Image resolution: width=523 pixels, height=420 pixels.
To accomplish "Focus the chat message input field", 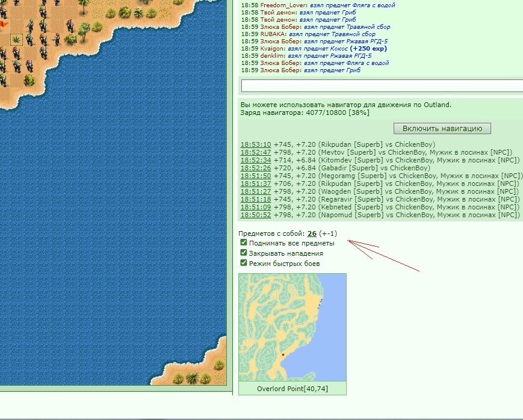I will 382,85.
